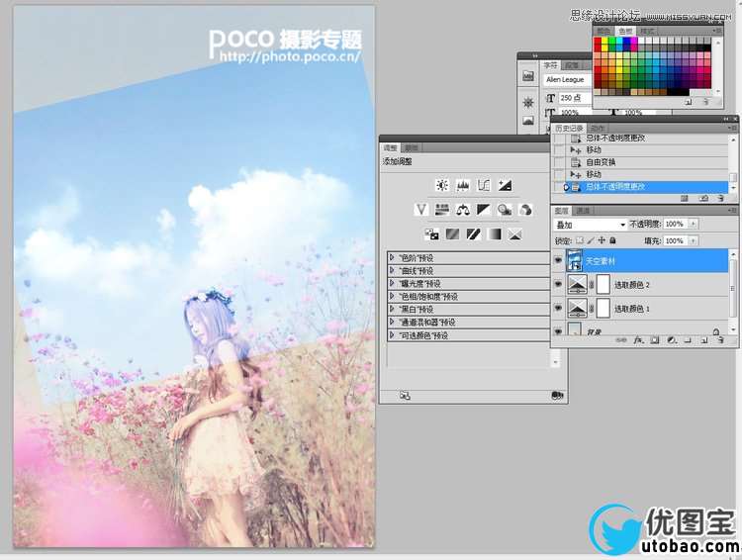This screenshot has width=742, height=560.
Task: Add a Curves adjustment layer
Action: [x=484, y=186]
